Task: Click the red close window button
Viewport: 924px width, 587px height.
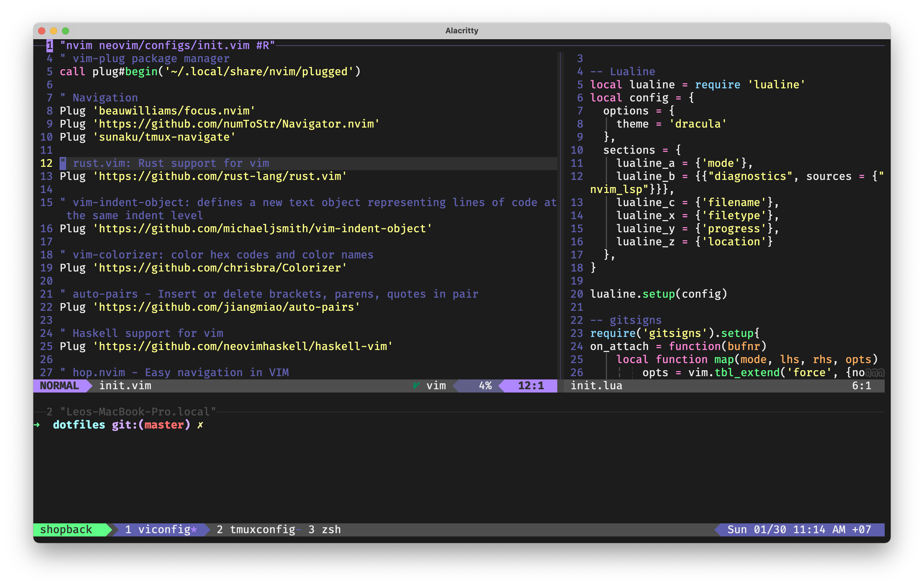Action: 42,31
